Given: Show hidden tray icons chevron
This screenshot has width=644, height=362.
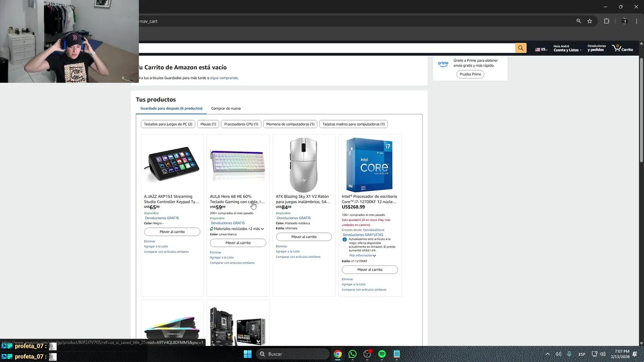Looking at the screenshot, I should (547, 354).
